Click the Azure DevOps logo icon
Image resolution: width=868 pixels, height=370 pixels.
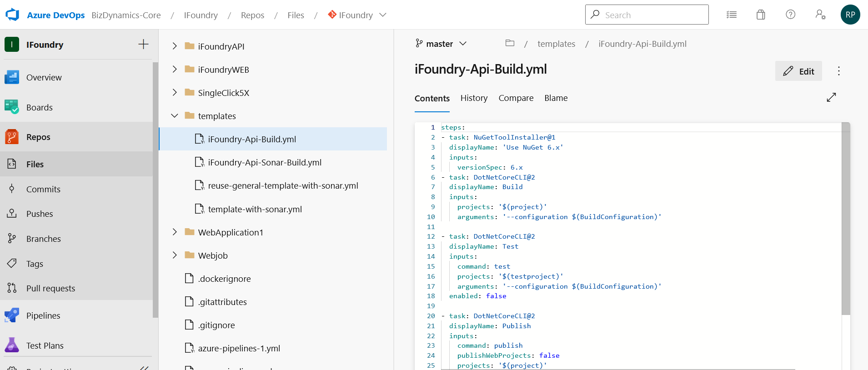tap(12, 15)
